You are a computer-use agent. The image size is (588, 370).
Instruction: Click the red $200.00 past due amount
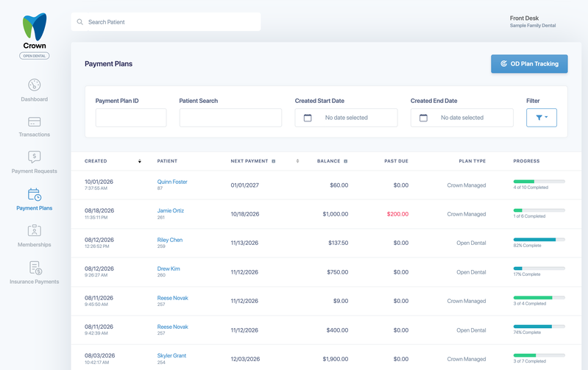[397, 214]
